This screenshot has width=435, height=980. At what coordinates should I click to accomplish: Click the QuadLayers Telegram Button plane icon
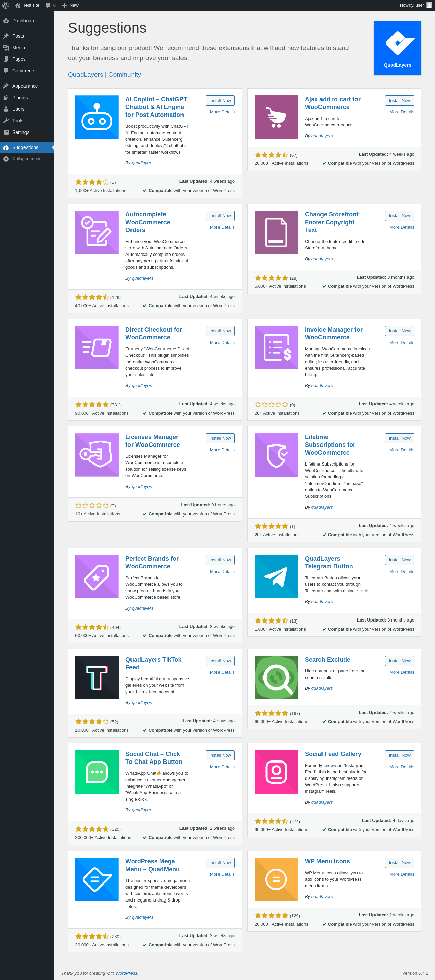pos(276,576)
